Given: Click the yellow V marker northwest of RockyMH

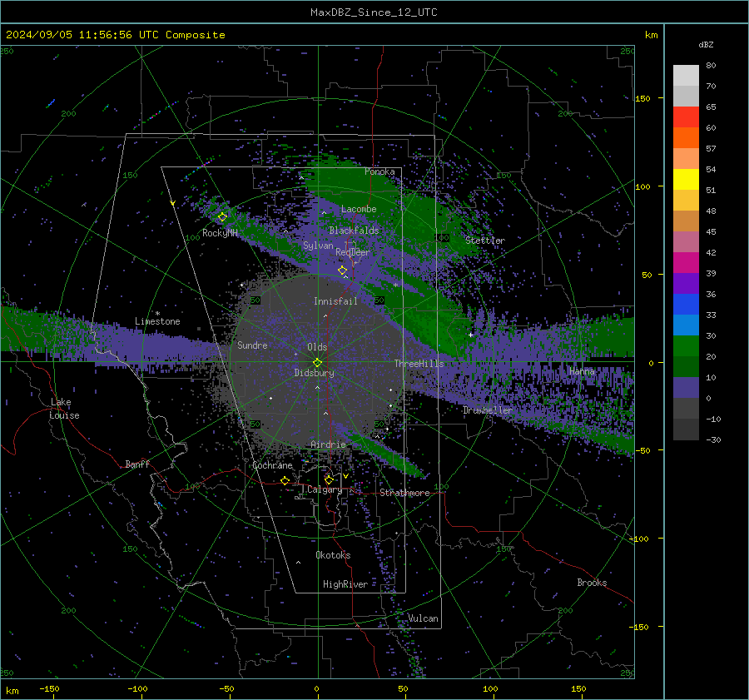Looking at the screenshot, I should click(x=172, y=204).
